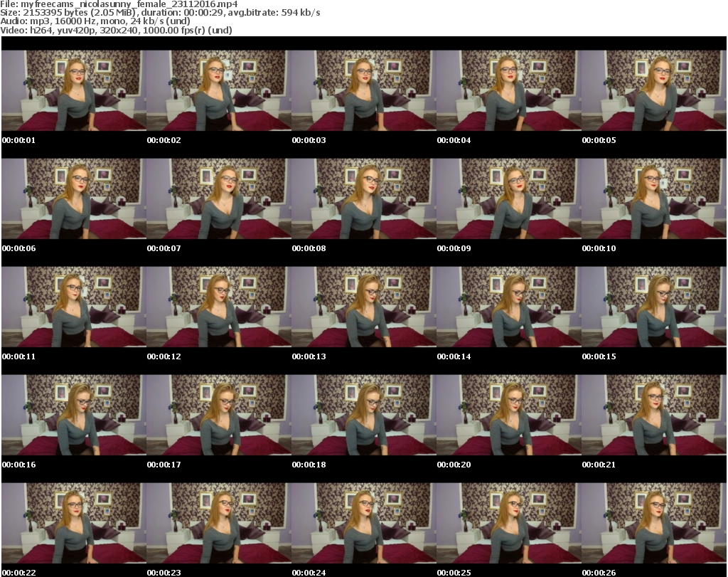The height and width of the screenshot is (577, 728).
Task: Click the timestamp text 00:00:05
Action: pos(599,140)
